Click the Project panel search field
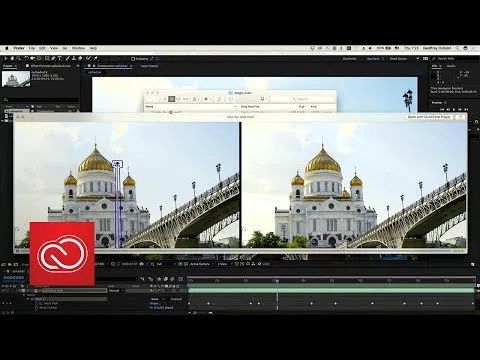This screenshot has height=360, width=480. click(x=41, y=99)
